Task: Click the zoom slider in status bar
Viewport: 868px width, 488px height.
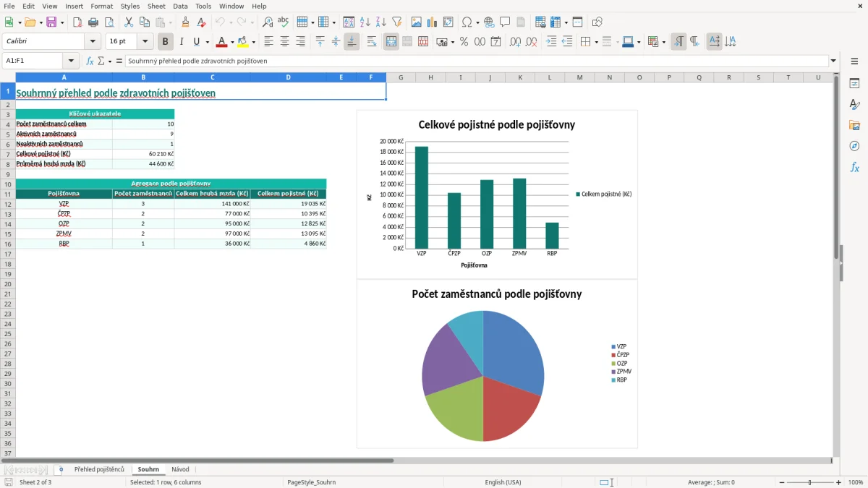Action: 809,482
